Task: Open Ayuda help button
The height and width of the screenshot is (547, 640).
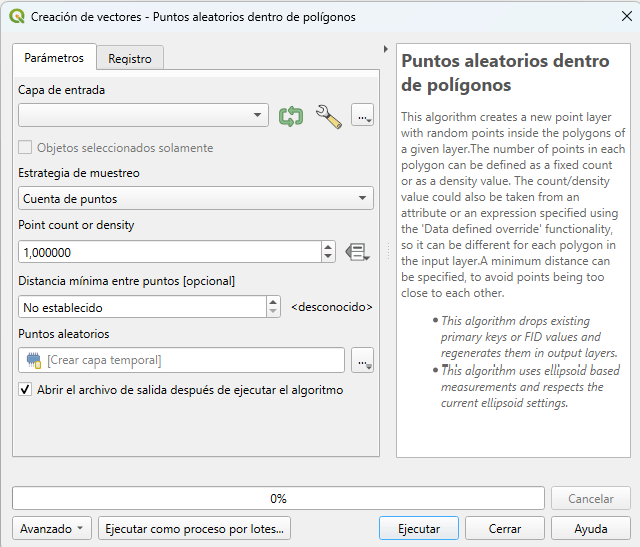Action: (x=591, y=529)
